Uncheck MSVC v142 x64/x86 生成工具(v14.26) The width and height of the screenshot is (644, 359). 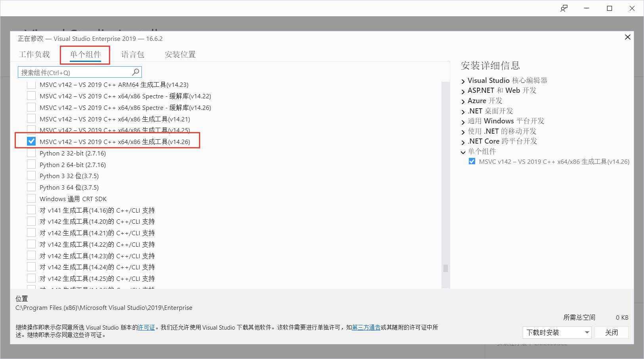tap(31, 142)
